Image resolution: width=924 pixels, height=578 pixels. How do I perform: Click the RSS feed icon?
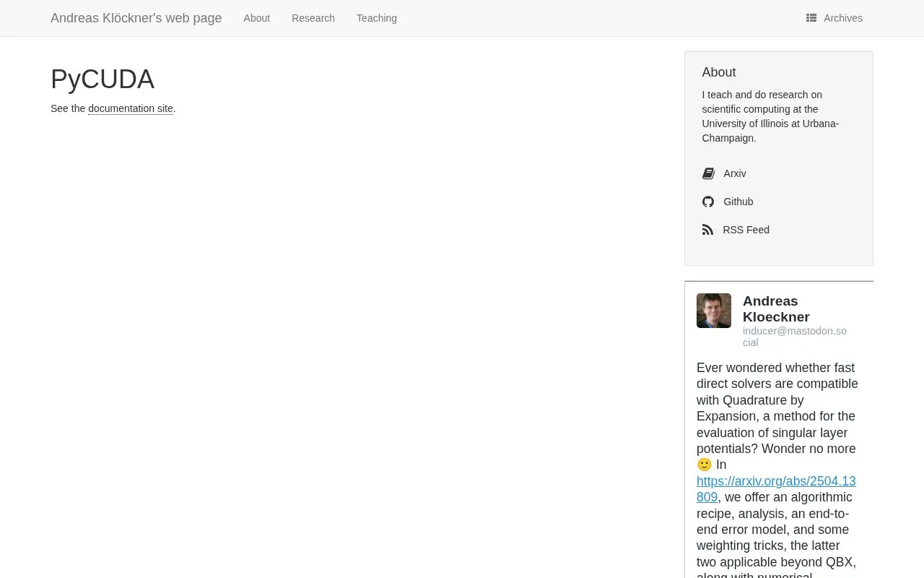click(707, 230)
